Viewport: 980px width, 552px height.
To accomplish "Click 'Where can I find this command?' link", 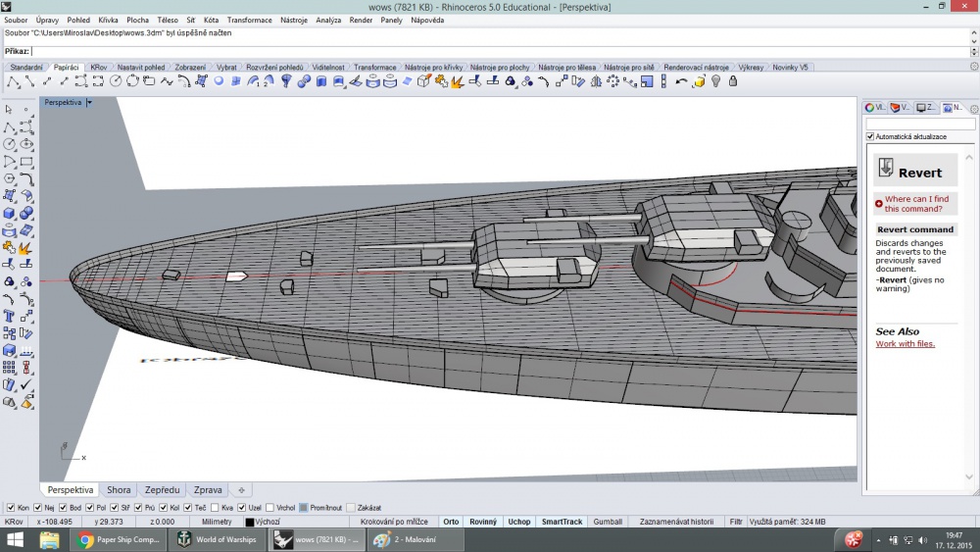I will [x=916, y=204].
